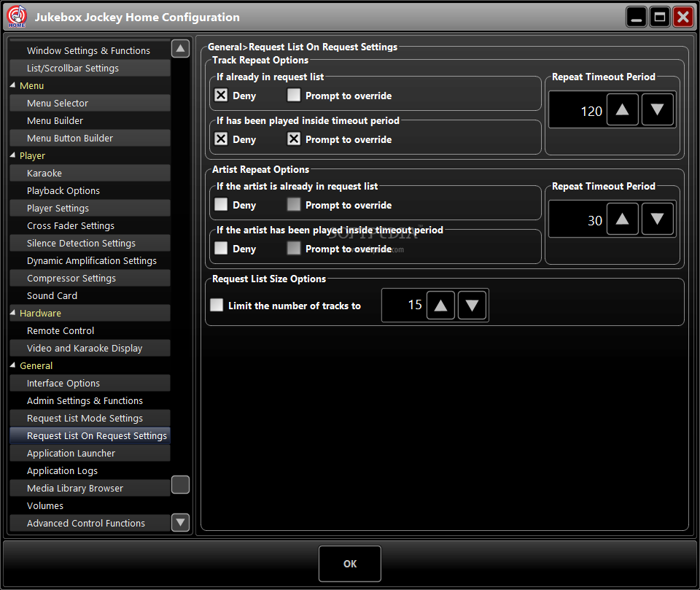Select Menu Selector in sidebar
This screenshot has height=590, width=700.
coord(90,103)
